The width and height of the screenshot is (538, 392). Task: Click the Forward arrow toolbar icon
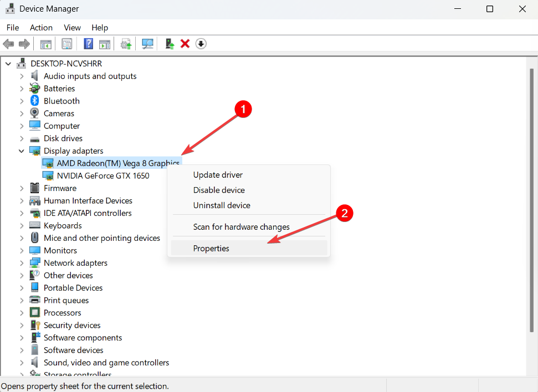[24, 44]
